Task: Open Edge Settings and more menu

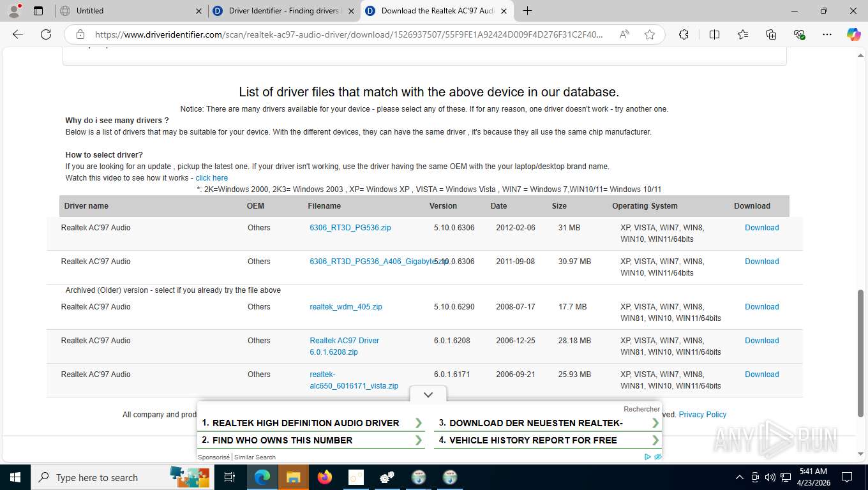Action: pyautogui.click(x=827, y=34)
